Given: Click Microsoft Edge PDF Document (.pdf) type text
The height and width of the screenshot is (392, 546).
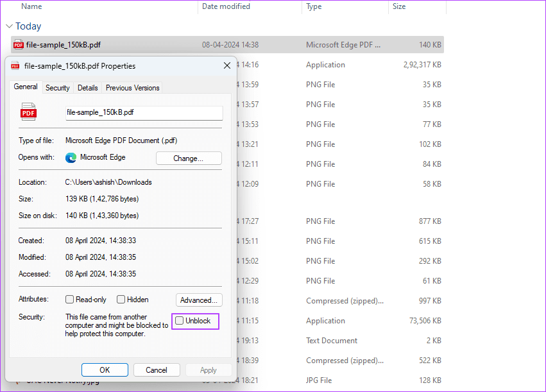Looking at the screenshot, I should pos(121,141).
